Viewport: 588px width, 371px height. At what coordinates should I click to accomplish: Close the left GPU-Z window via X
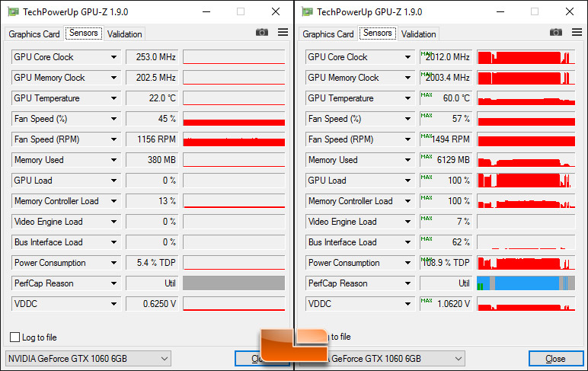pyautogui.click(x=276, y=11)
